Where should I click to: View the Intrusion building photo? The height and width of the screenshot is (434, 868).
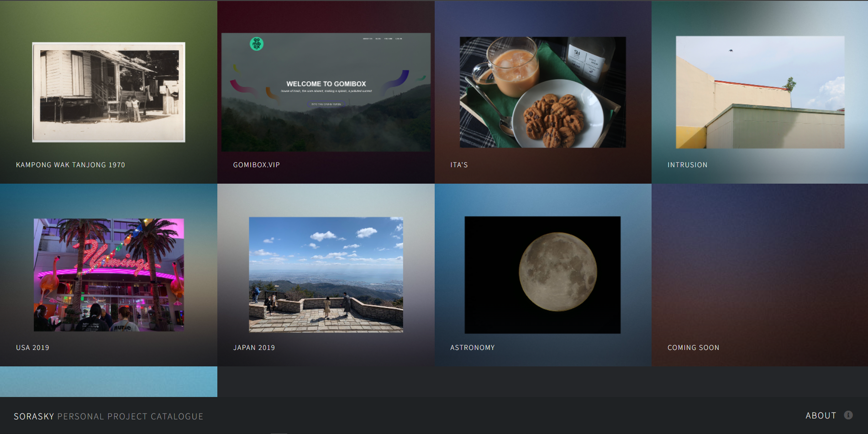760,92
